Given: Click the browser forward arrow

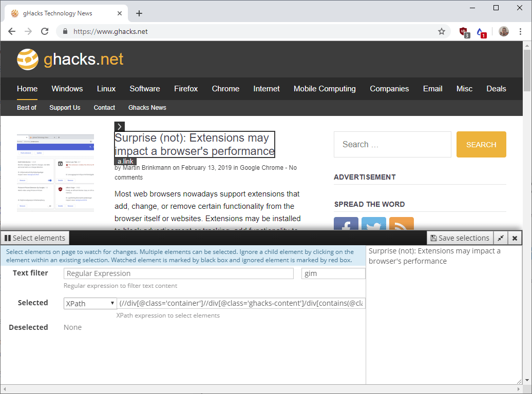Looking at the screenshot, I should tap(28, 31).
